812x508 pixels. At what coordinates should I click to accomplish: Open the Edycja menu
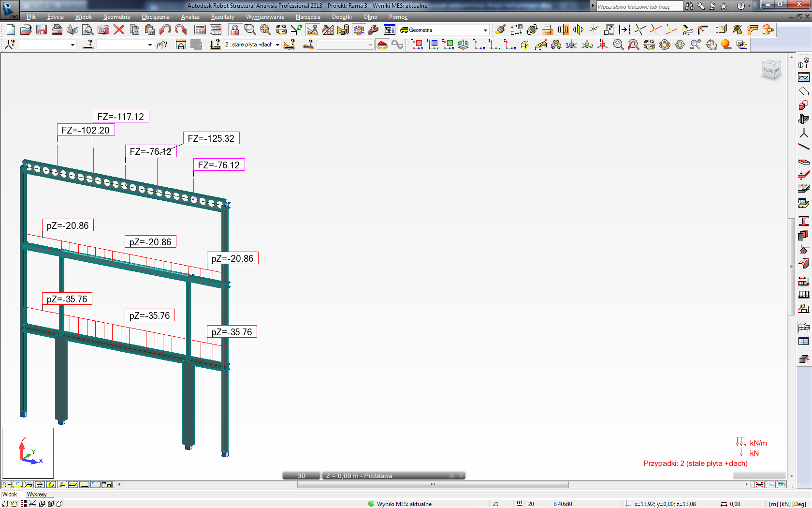[x=56, y=17]
